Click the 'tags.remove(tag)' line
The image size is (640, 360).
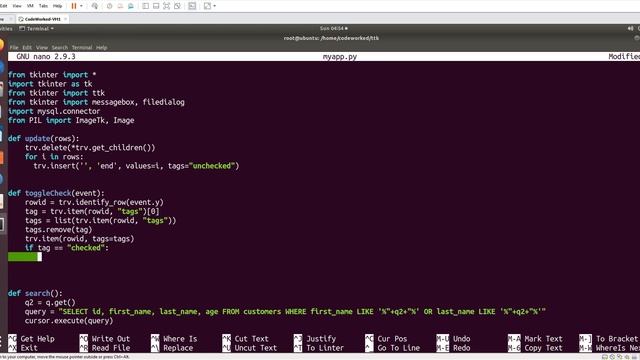click(x=58, y=229)
